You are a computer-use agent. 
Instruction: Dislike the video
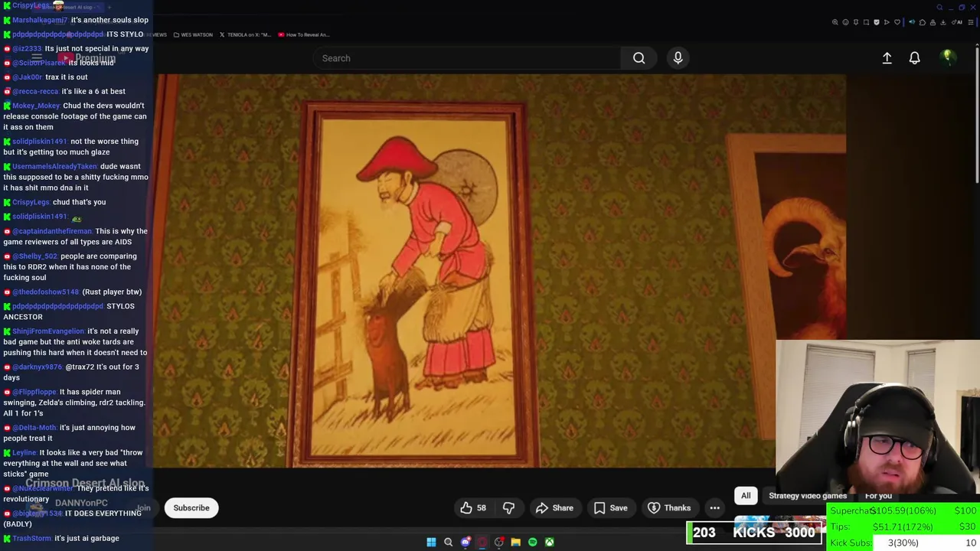coord(508,507)
